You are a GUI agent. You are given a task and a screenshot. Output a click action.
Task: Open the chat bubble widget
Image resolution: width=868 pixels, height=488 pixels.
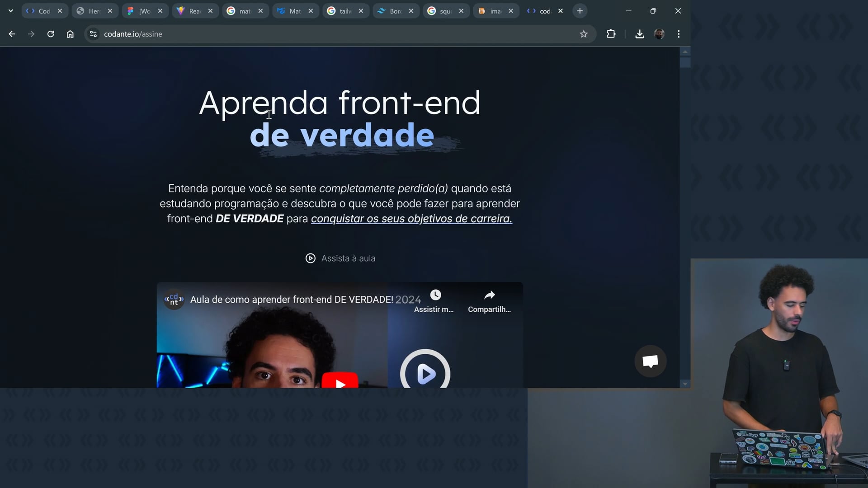650,361
